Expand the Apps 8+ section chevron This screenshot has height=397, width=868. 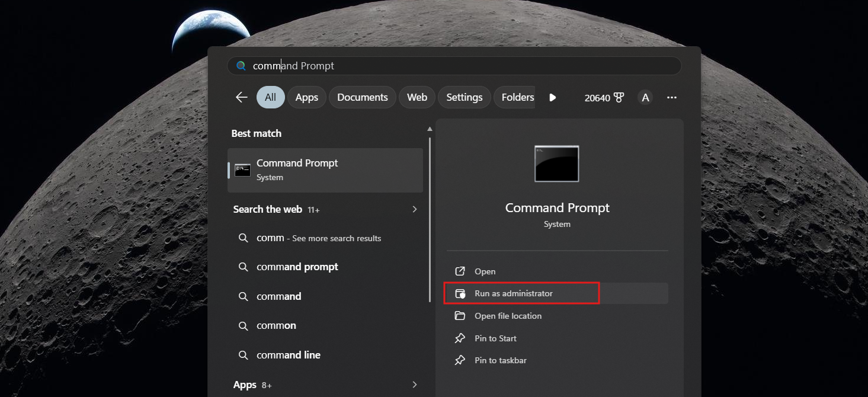coord(415,385)
